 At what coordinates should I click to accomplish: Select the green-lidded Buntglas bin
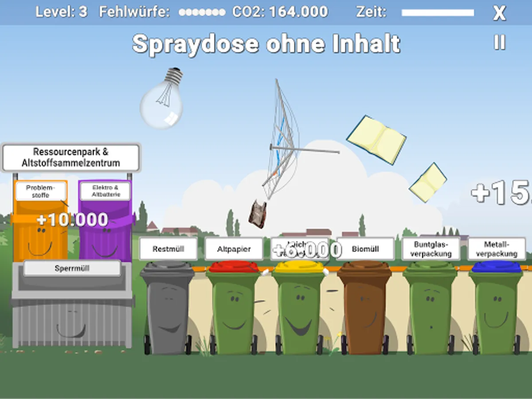[430, 308]
